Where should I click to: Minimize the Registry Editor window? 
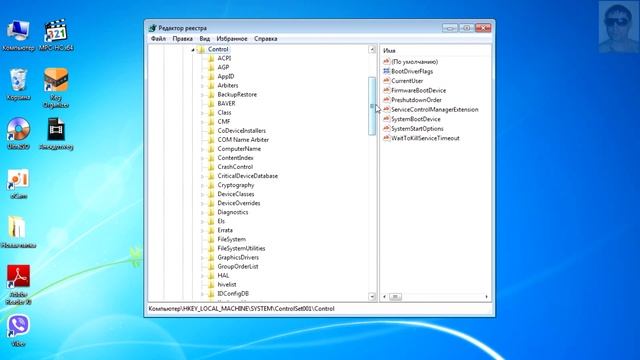coord(450,28)
